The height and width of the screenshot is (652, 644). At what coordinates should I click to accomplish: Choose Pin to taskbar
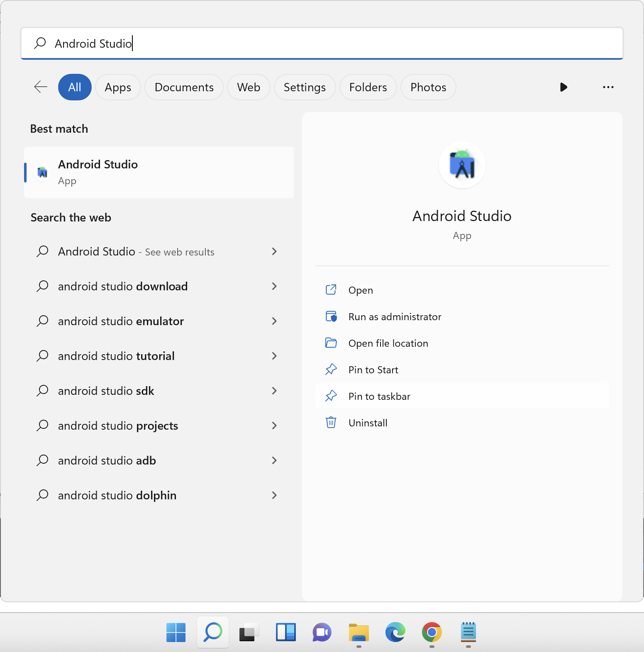pyautogui.click(x=462, y=396)
